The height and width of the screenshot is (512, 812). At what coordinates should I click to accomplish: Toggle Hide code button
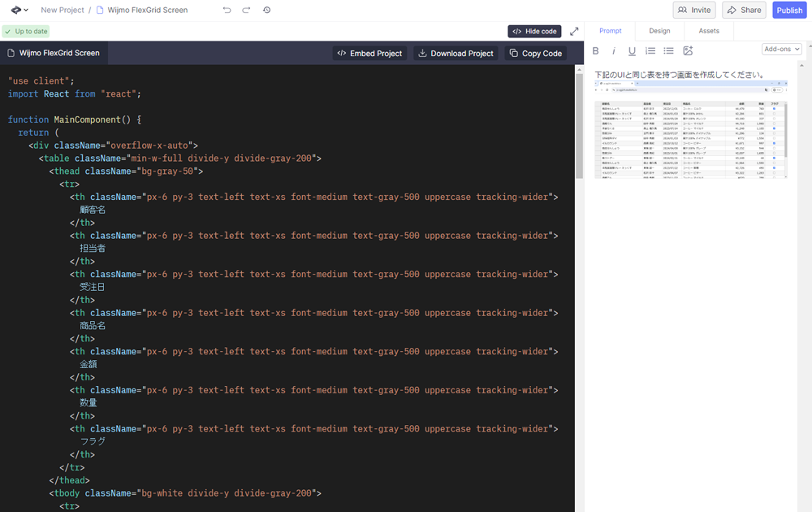tap(534, 31)
